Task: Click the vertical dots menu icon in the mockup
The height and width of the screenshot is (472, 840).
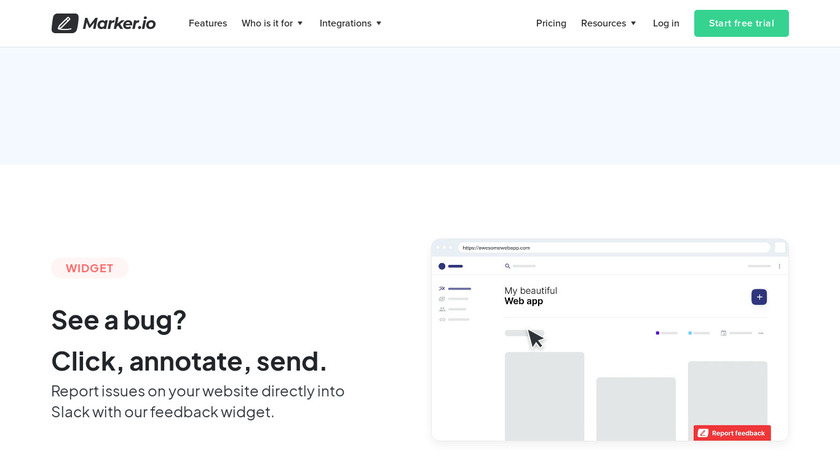Action: coord(779,266)
